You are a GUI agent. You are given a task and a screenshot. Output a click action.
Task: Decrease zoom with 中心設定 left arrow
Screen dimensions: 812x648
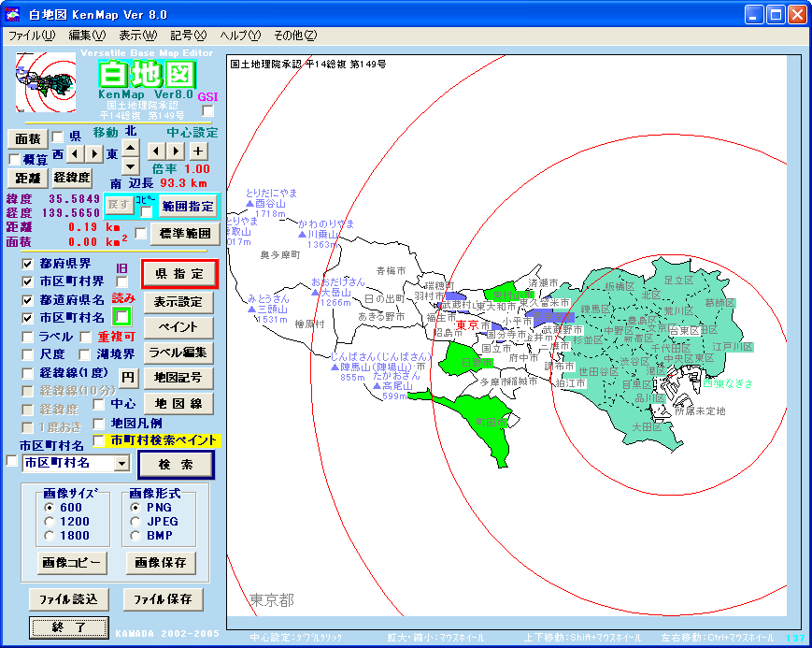click(x=156, y=151)
